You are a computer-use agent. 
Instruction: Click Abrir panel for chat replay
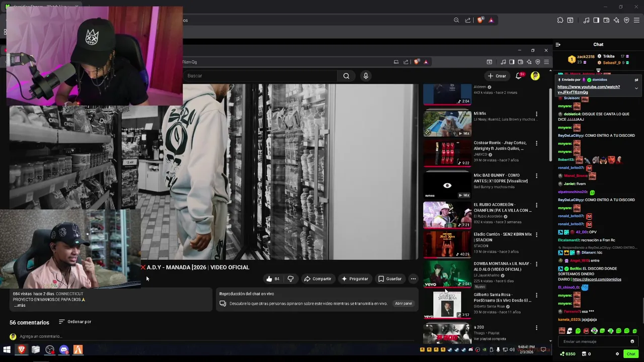(404, 304)
